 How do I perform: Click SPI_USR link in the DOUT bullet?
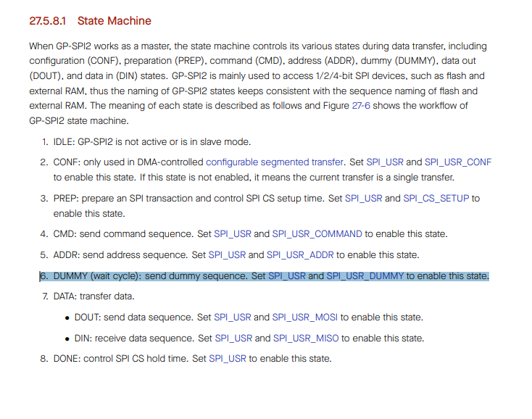point(233,318)
